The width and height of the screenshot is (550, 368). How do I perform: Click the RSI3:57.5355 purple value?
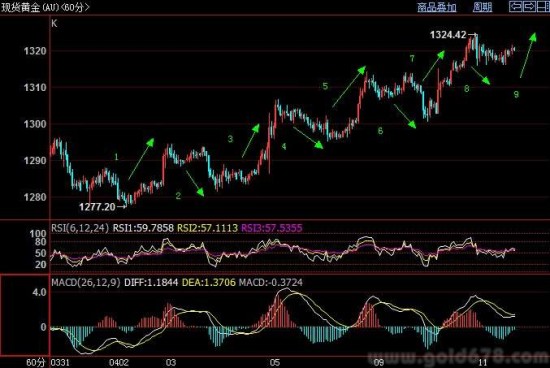pyautogui.click(x=271, y=228)
